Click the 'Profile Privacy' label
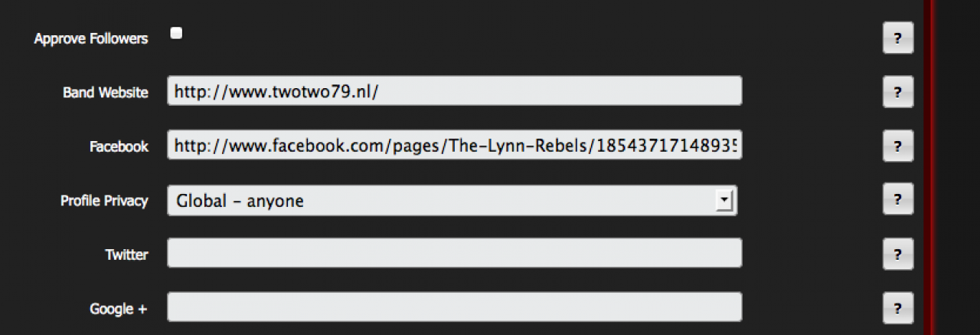 104,201
